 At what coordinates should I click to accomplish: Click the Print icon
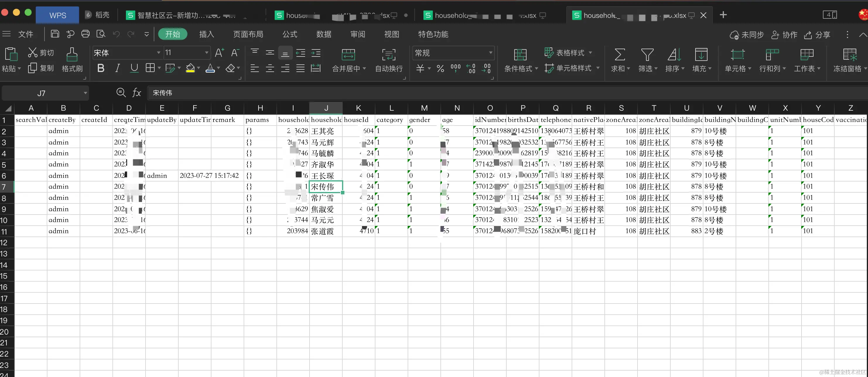86,34
